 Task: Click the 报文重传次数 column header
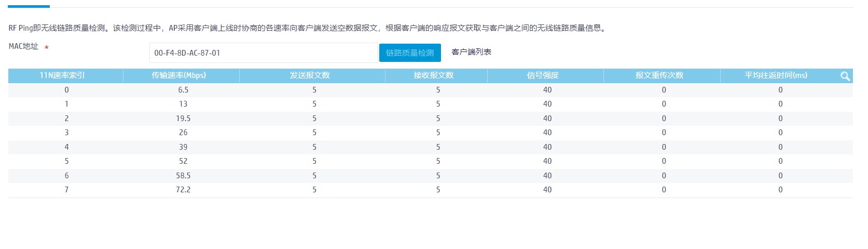(659, 75)
